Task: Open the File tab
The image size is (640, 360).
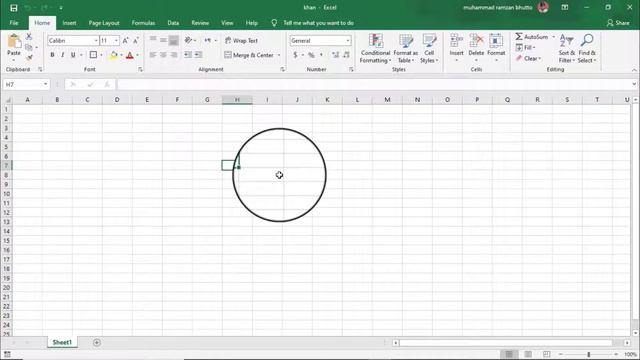Action: [14, 23]
